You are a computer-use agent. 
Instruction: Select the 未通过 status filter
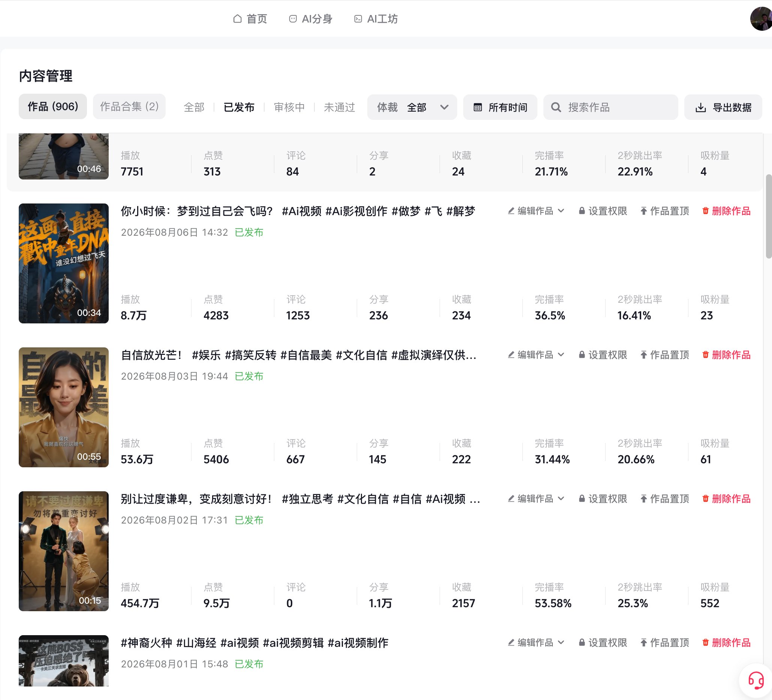click(339, 108)
